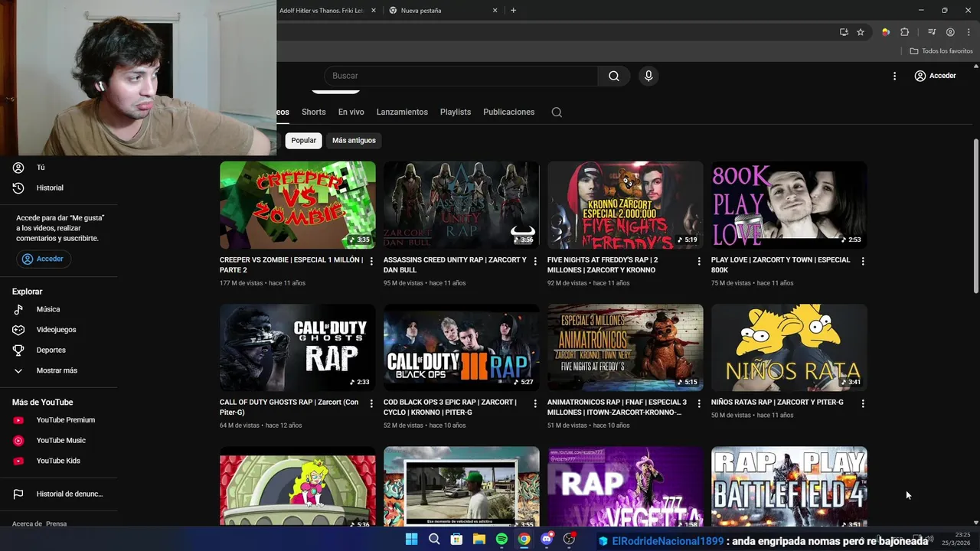Image resolution: width=980 pixels, height=551 pixels.
Task: Open Discord from the taskbar
Action: coord(547,540)
